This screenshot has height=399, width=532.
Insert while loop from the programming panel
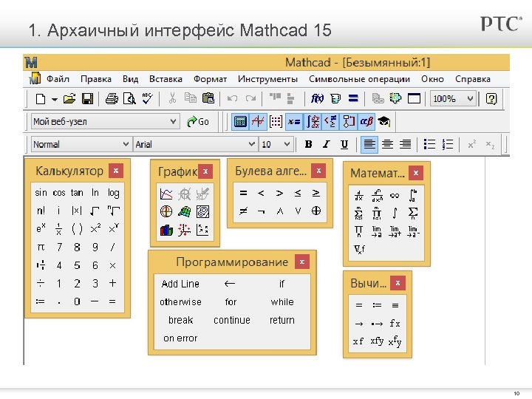pyautogui.click(x=282, y=302)
